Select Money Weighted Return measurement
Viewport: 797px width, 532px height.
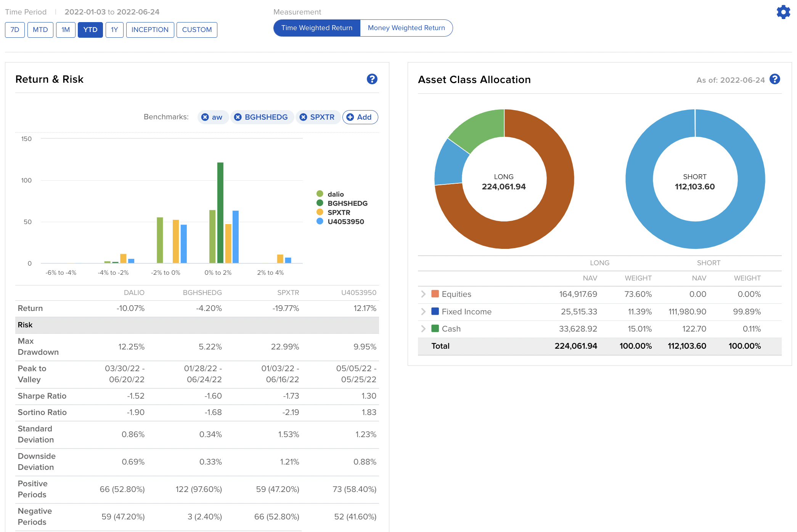(406, 28)
